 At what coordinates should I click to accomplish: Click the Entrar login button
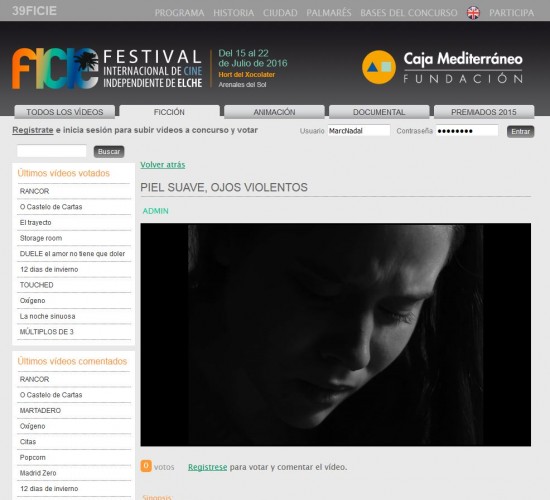click(x=520, y=132)
